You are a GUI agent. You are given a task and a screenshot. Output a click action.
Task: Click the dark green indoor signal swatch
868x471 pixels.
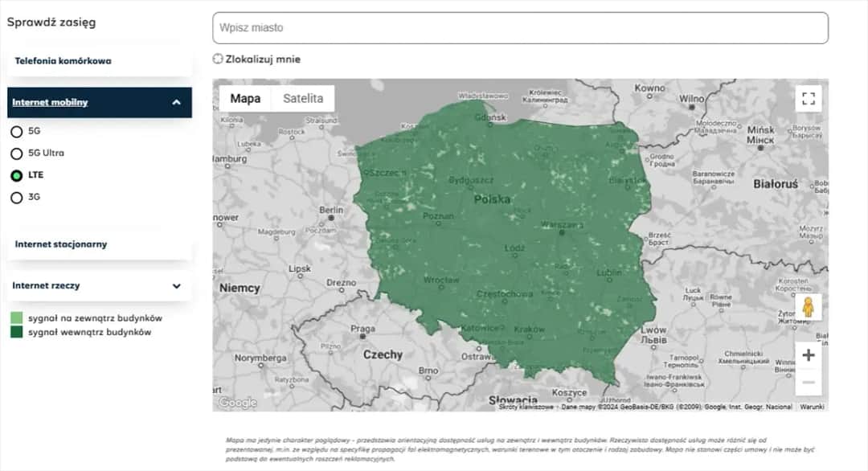(x=15, y=331)
